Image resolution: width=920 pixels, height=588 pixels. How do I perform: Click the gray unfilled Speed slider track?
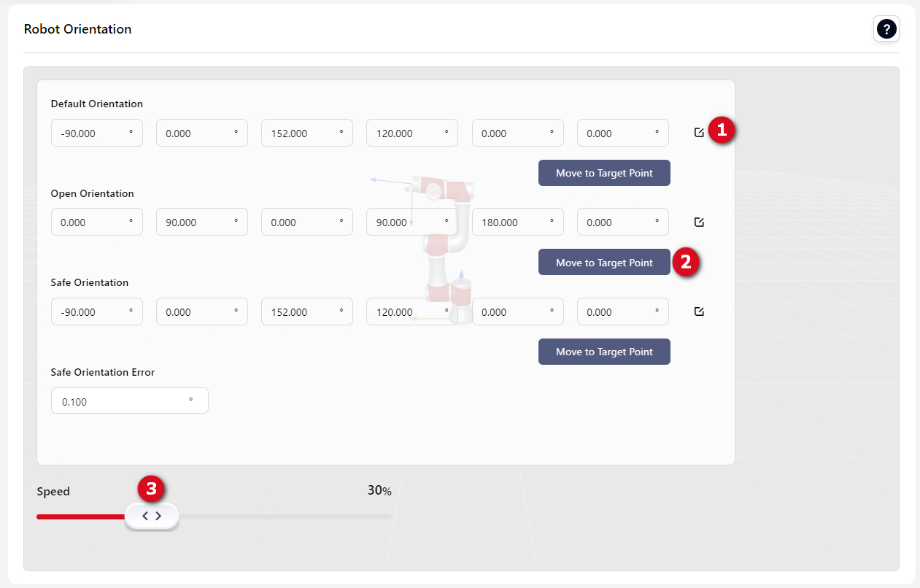pos(292,517)
